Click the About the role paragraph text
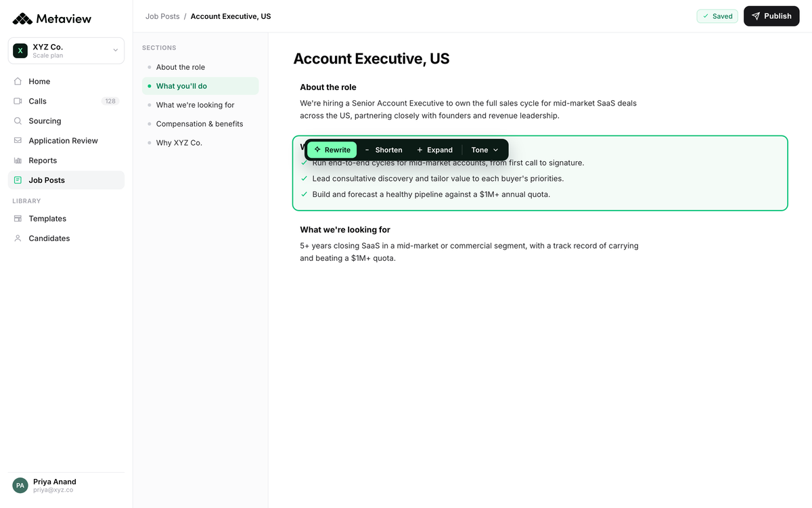 (x=468, y=110)
